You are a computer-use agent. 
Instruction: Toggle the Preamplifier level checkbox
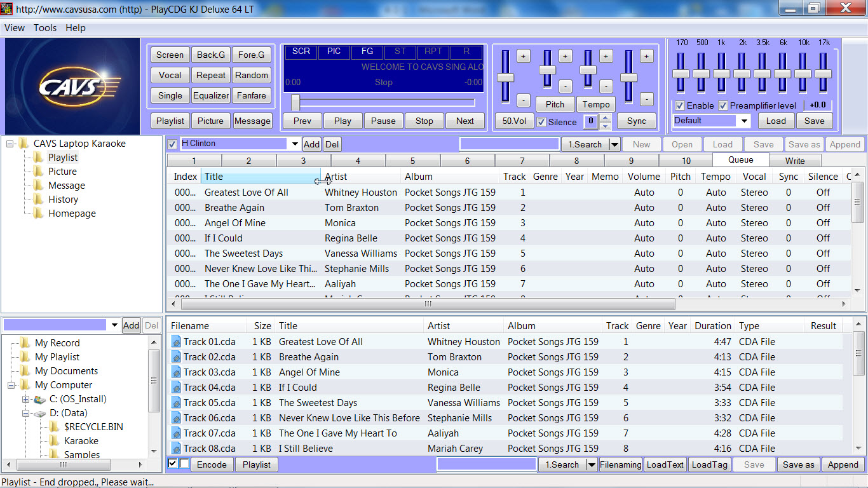pyautogui.click(x=723, y=105)
